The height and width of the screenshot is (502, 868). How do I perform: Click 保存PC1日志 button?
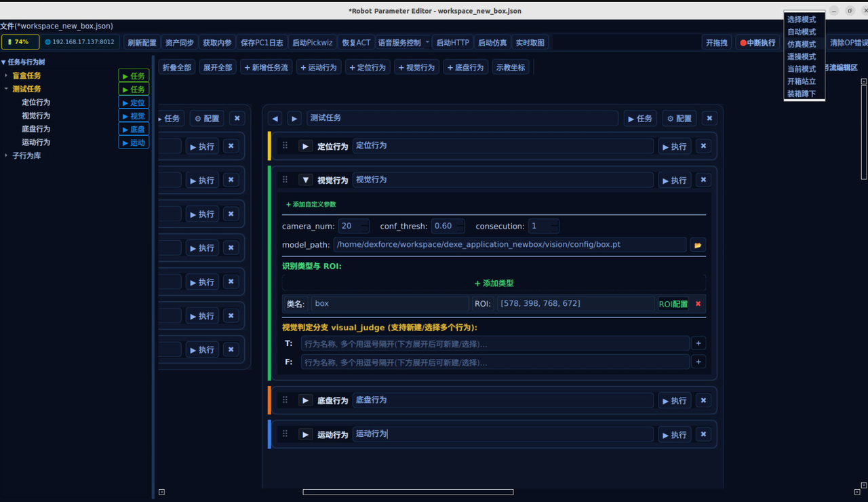[262, 43]
